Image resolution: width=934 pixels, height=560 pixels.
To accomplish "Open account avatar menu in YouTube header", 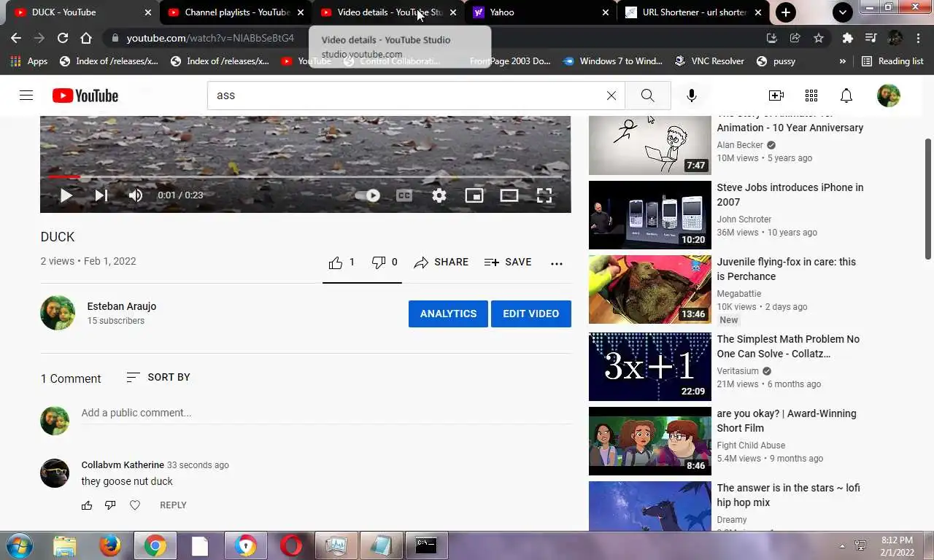I will 888,96.
